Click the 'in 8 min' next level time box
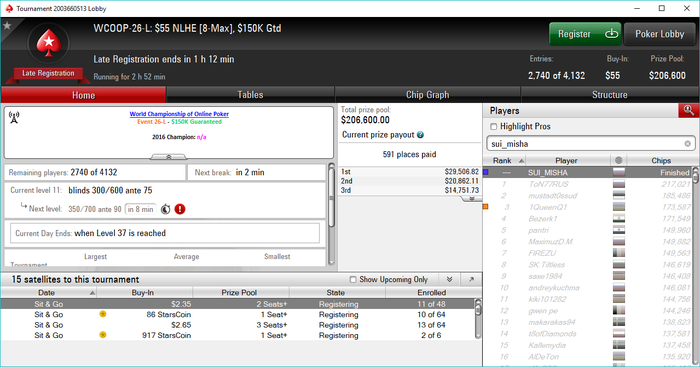The image size is (700, 367). pyautogui.click(x=141, y=209)
